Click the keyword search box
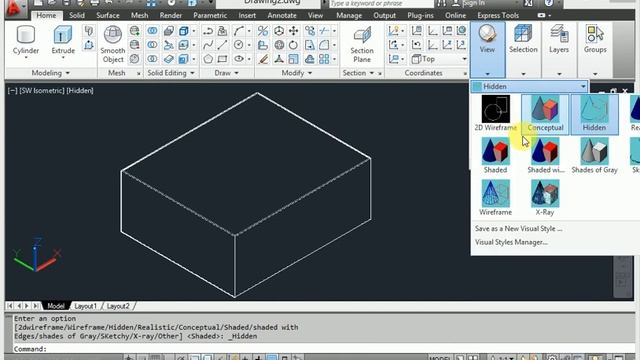 pyautogui.click(x=381, y=4)
